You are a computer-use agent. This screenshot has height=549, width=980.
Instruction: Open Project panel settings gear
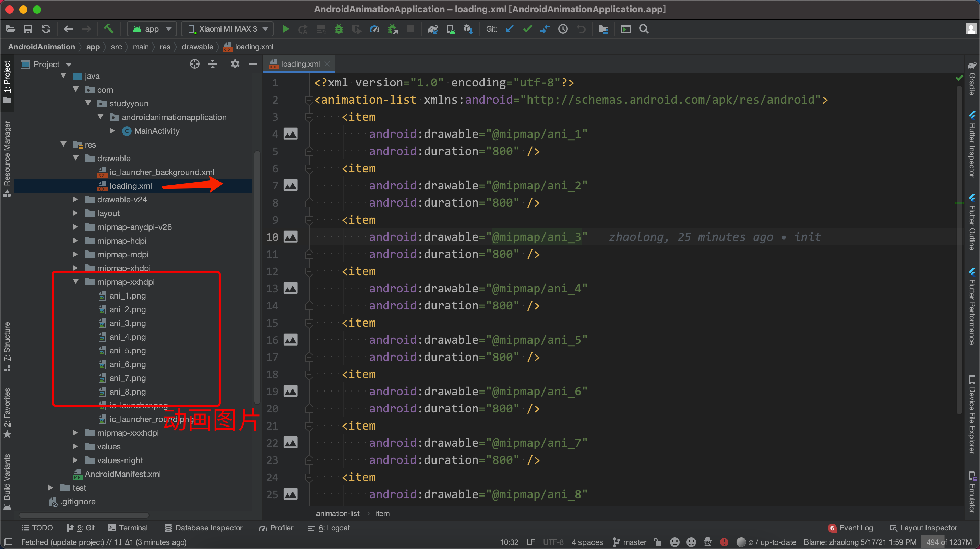(235, 64)
